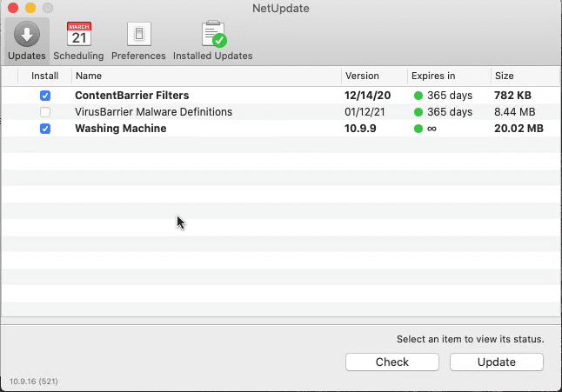The height and width of the screenshot is (392, 562).
Task: Sort by the Expires in column header
Action: pyautogui.click(x=450, y=76)
